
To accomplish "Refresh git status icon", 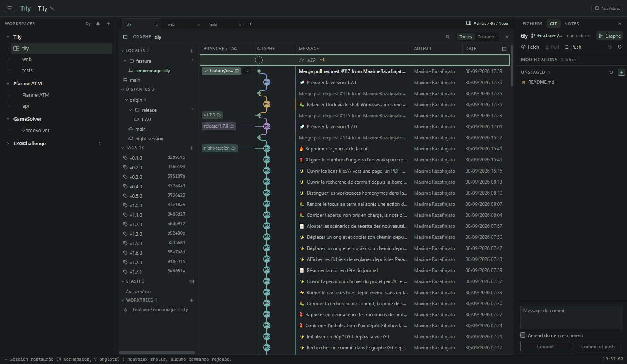I will [x=620, y=47].
